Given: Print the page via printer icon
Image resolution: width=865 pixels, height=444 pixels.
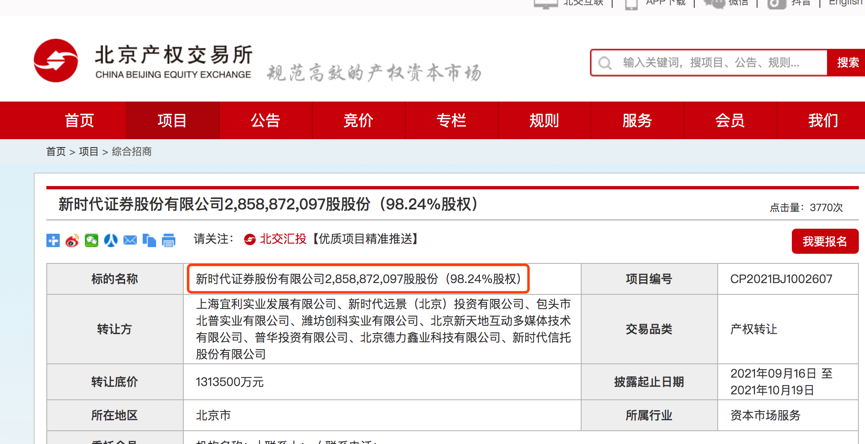Looking at the screenshot, I should 168,240.
